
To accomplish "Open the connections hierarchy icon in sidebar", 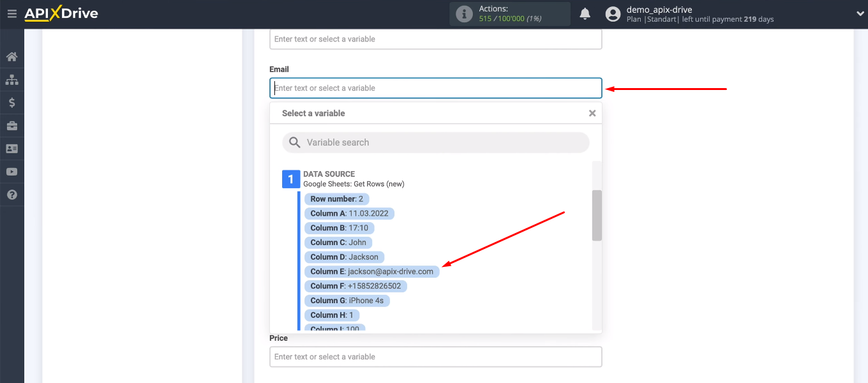I will coord(11,79).
